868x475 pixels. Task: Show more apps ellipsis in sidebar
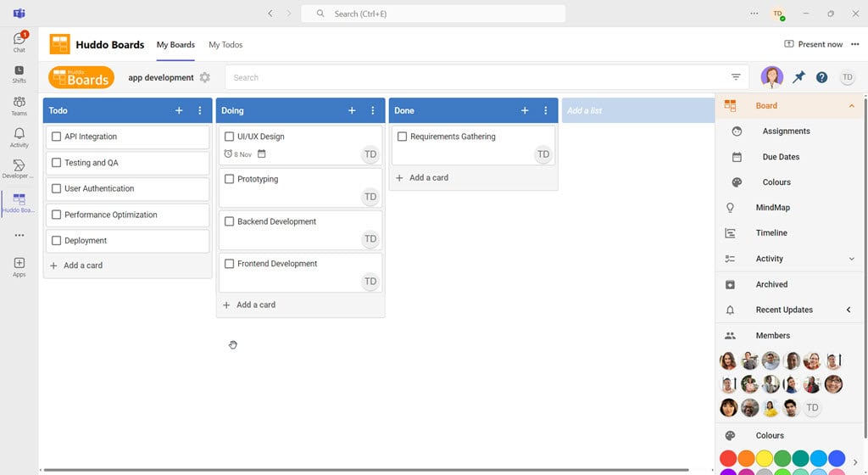19,235
